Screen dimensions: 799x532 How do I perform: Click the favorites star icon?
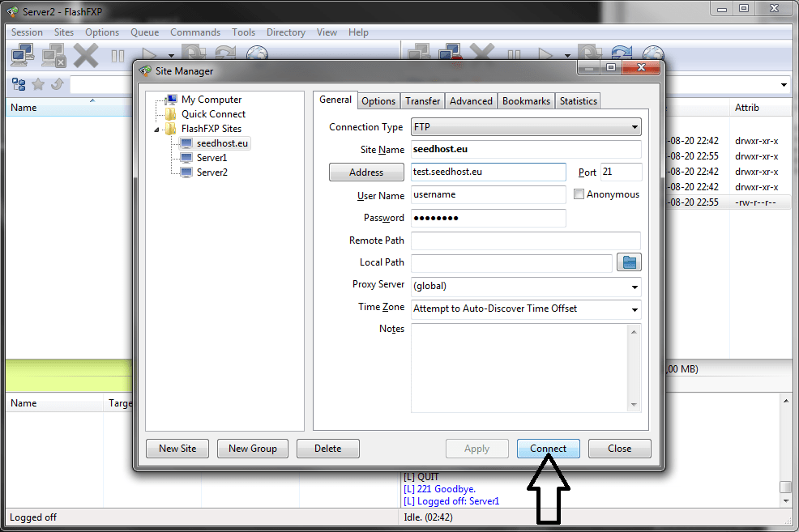38,84
